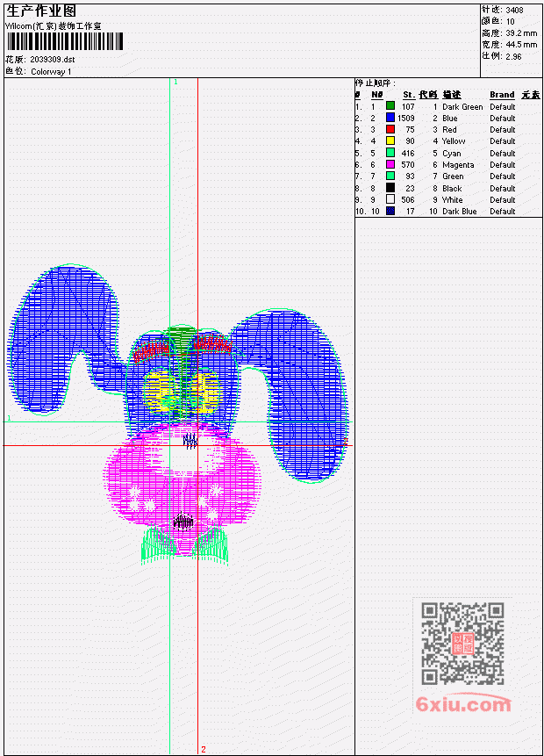The image size is (544, 756).
Task: Pick the Black color swatch
Action: 390,188
